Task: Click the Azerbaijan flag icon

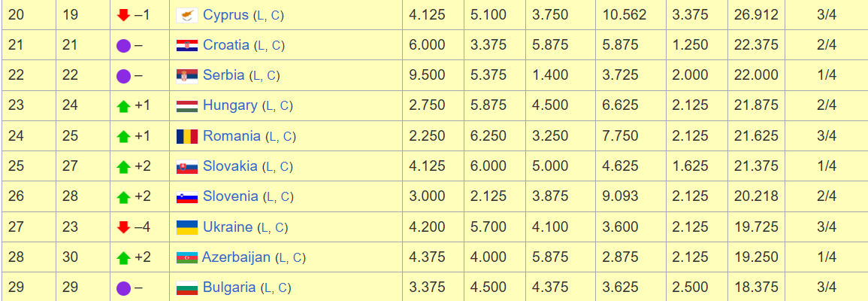Action: coord(186,257)
